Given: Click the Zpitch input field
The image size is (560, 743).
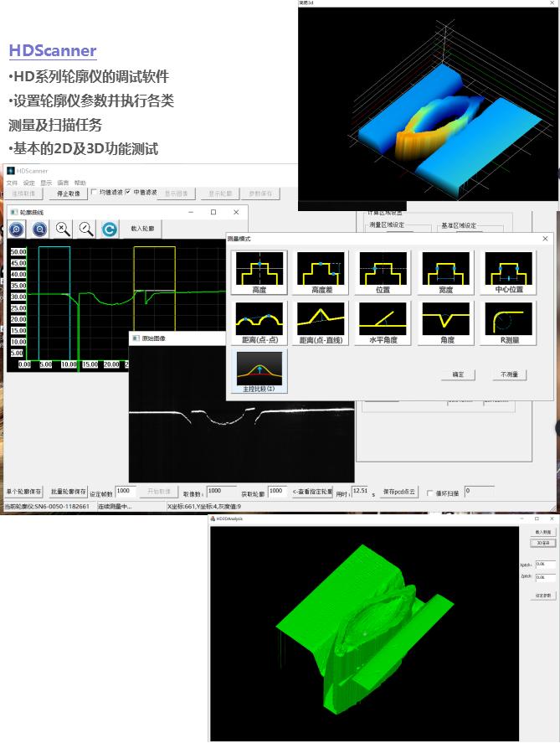Looking at the screenshot, I should pyautogui.click(x=545, y=578).
